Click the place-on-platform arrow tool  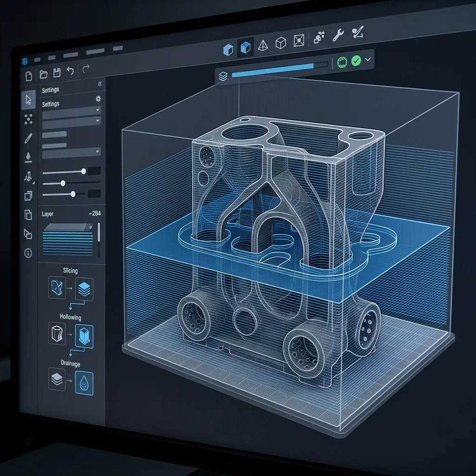[28, 157]
